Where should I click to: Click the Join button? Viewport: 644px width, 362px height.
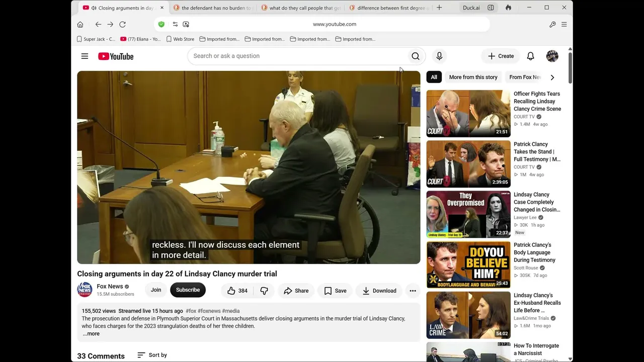pyautogui.click(x=156, y=290)
